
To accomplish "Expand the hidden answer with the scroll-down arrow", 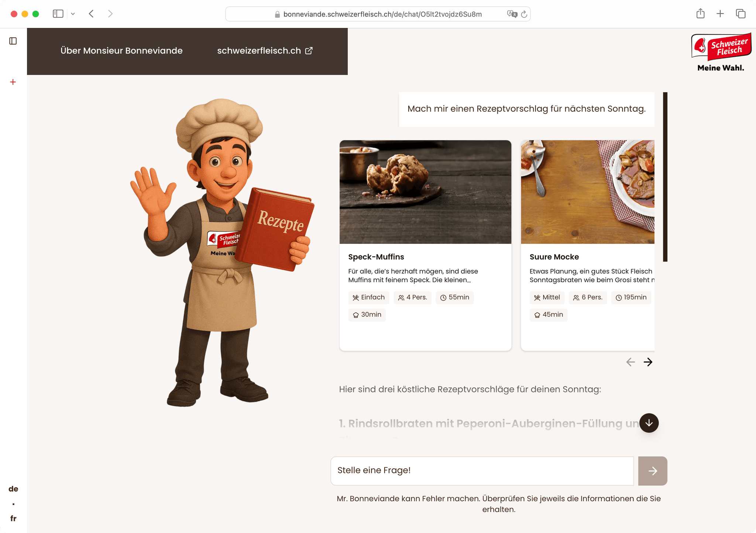I will coord(649,423).
